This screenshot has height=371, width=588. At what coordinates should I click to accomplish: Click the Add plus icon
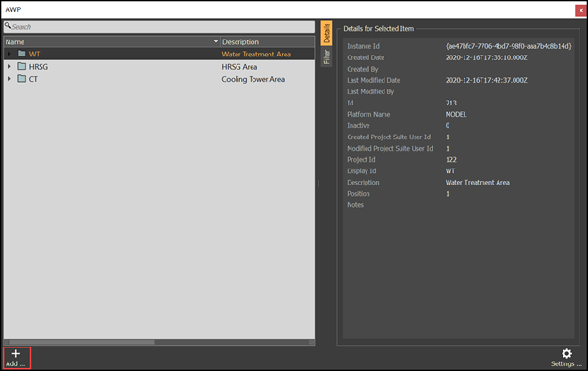pyautogui.click(x=16, y=353)
